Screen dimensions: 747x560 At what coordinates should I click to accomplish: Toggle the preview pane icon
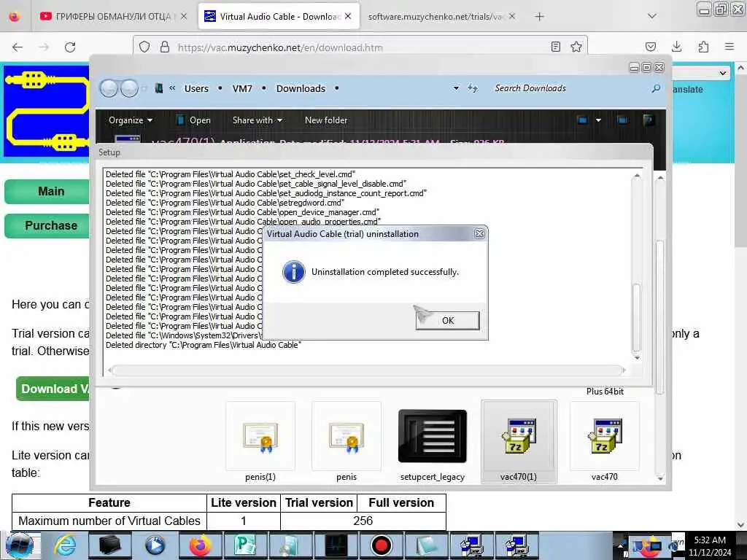point(622,120)
